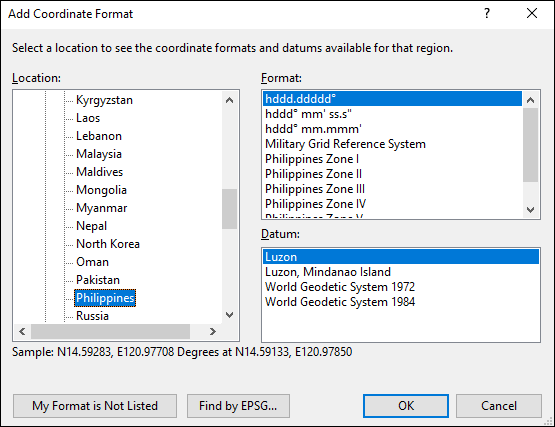Select Myanmar in the Location tree
555x427 pixels.
pos(102,208)
